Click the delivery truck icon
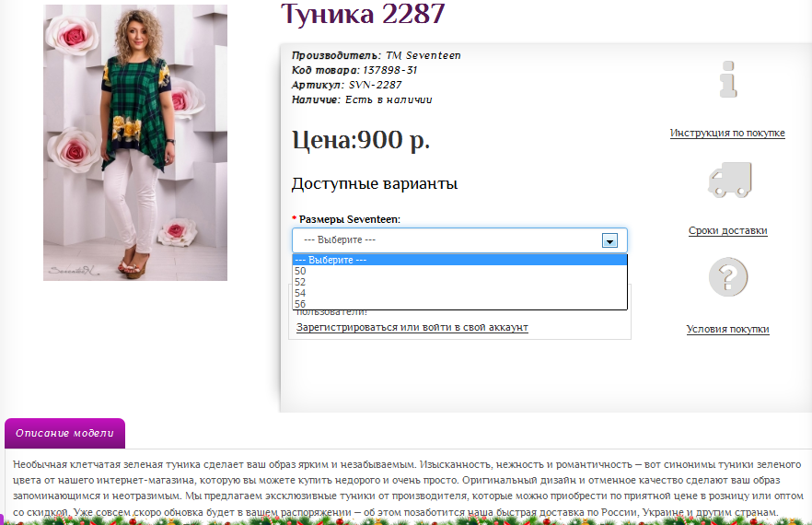 730,180
